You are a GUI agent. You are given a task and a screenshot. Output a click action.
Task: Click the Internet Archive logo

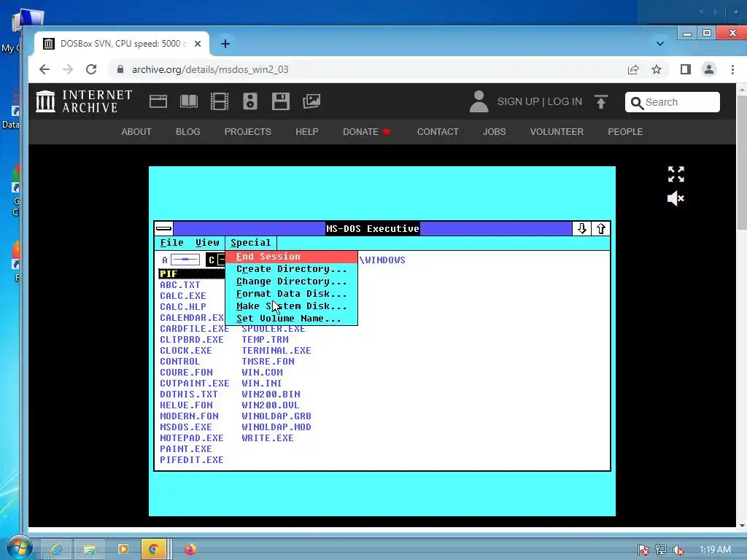click(x=84, y=101)
